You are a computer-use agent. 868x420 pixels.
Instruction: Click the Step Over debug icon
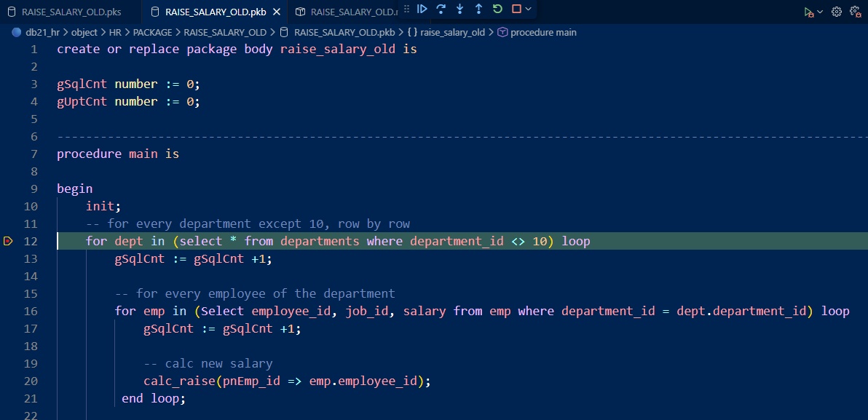pos(441,9)
